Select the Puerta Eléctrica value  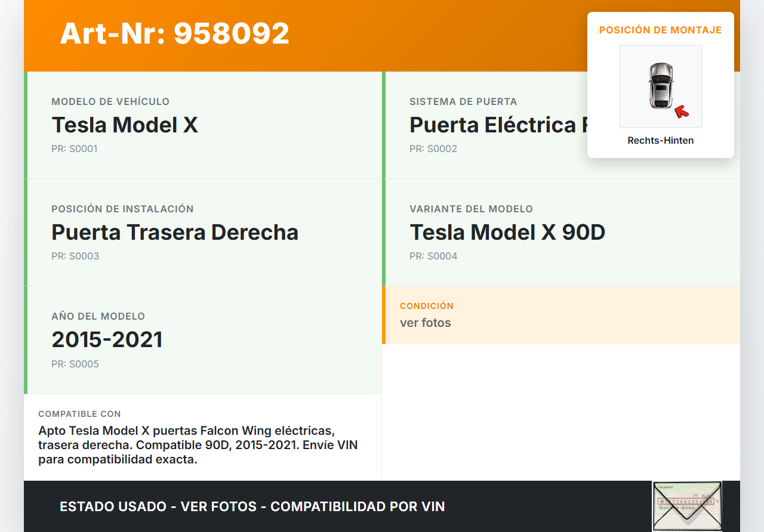[x=498, y=125]
